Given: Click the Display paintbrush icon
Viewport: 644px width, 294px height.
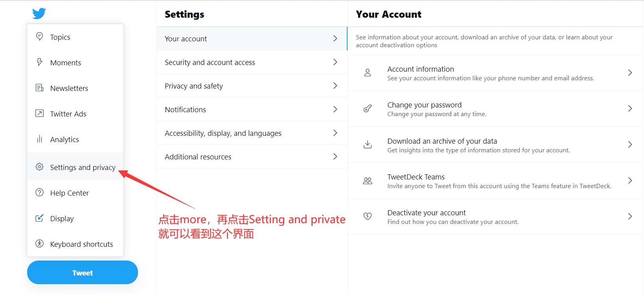Looking at the screenshot, I should tap(39, 218).
